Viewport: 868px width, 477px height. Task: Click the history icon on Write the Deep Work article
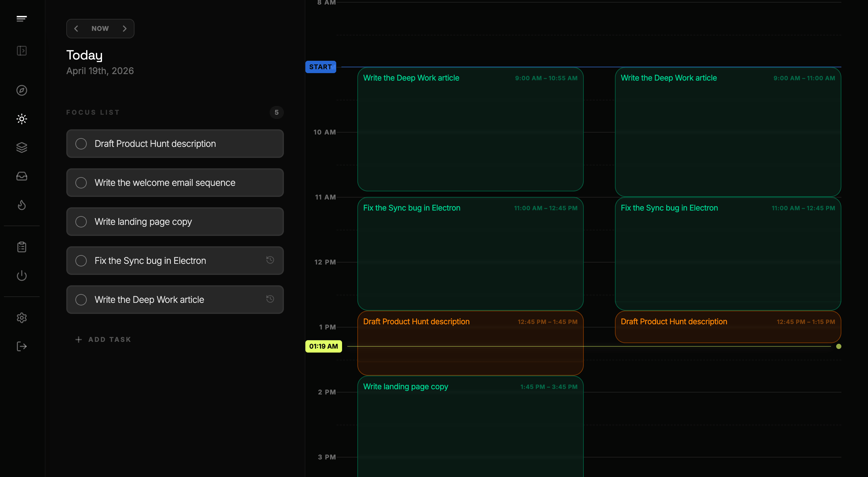click(270, 299)
